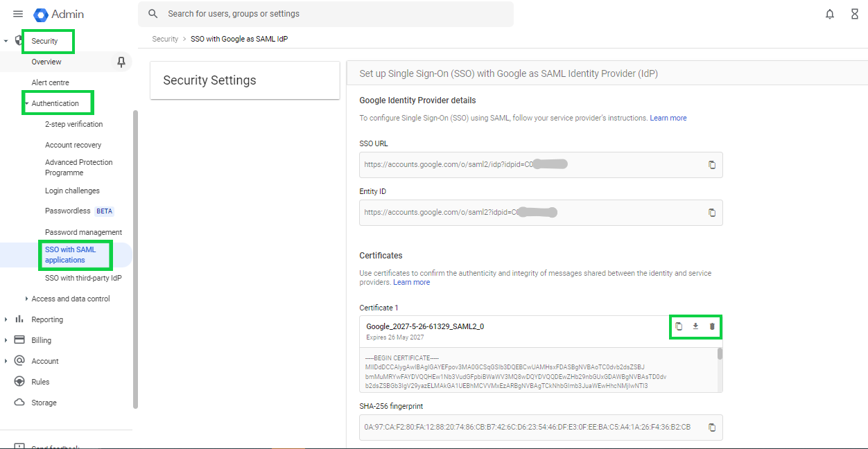
Task: Expand the Billing section
Action: pos(6,341)
